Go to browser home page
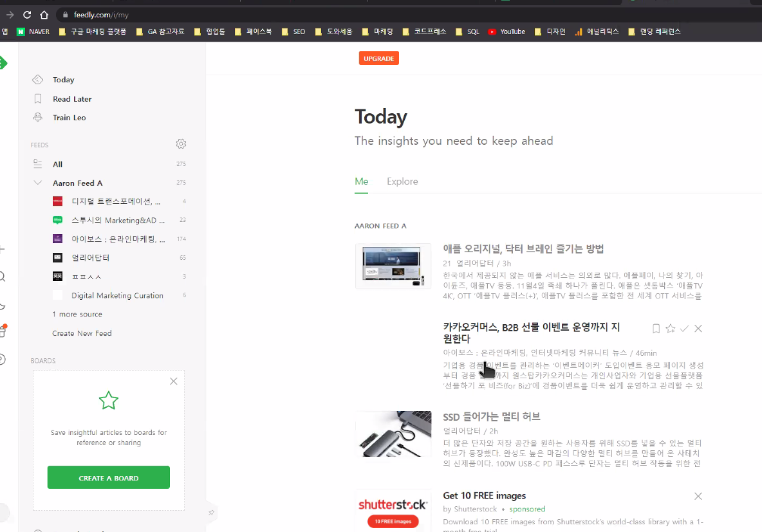Image resolution: width=762 pixels, height=532 pixels. point(44,15)
